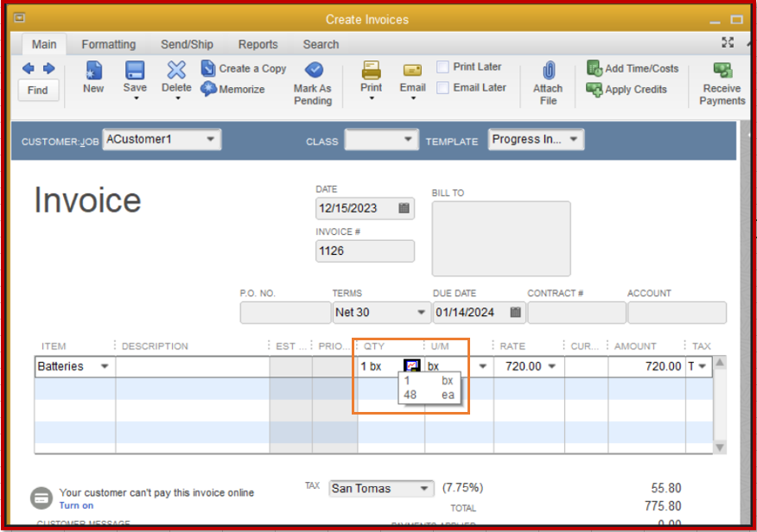Click the online payment card icon
Image resolution: width=757 pixels, height=532 pixels.
[x=41, y=498]
